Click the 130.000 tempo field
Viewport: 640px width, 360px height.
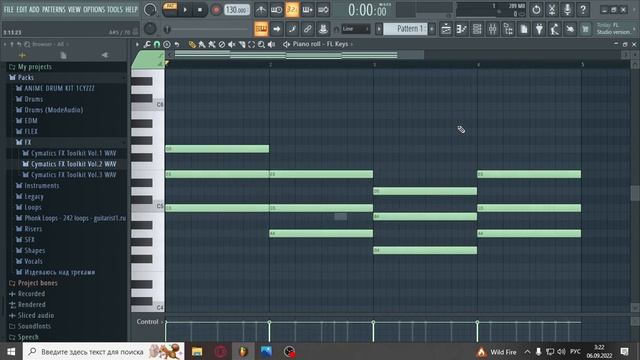pyautogui.click(x=237, y=9)
